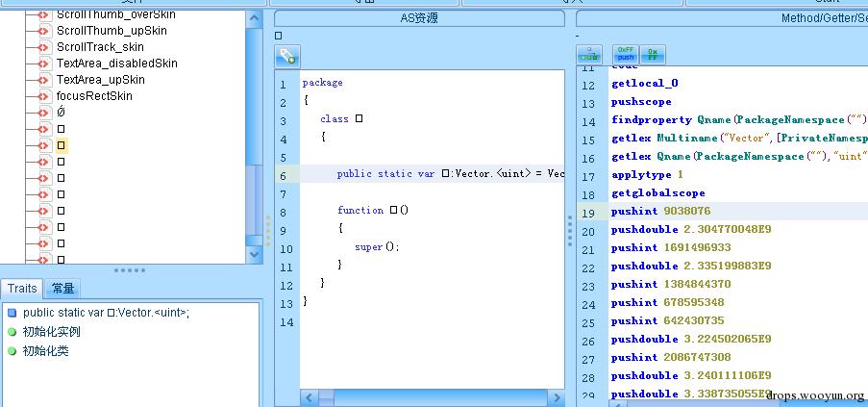Click the 0x FF hex icon

click(x=653, y=54)
